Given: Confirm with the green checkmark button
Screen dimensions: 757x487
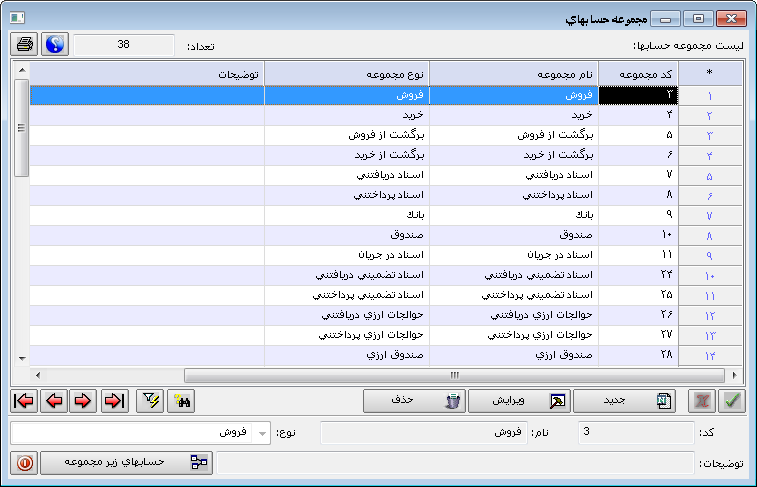Looking at the screenshot, I should pyautogui.click(x=732, y=401).
